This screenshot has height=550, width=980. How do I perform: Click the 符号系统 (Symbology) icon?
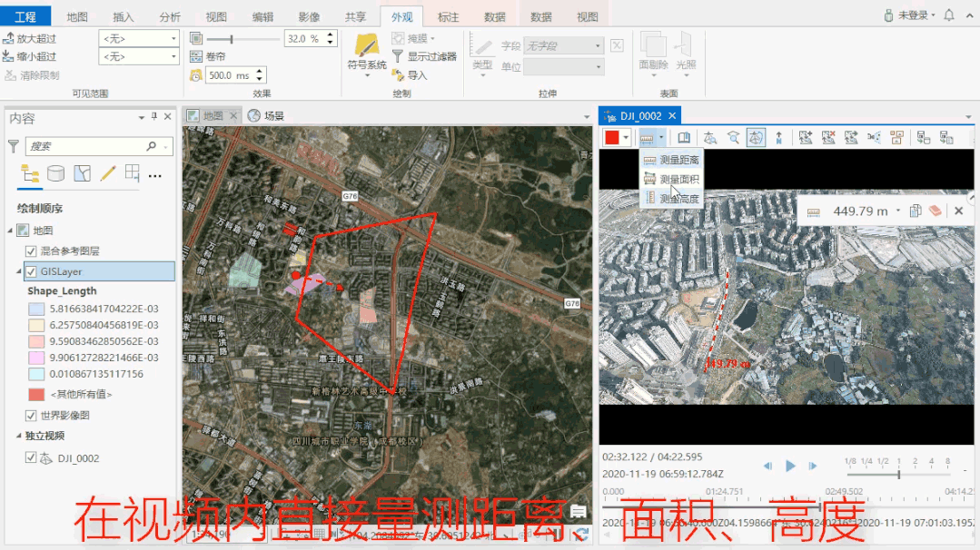pos(367,47)
